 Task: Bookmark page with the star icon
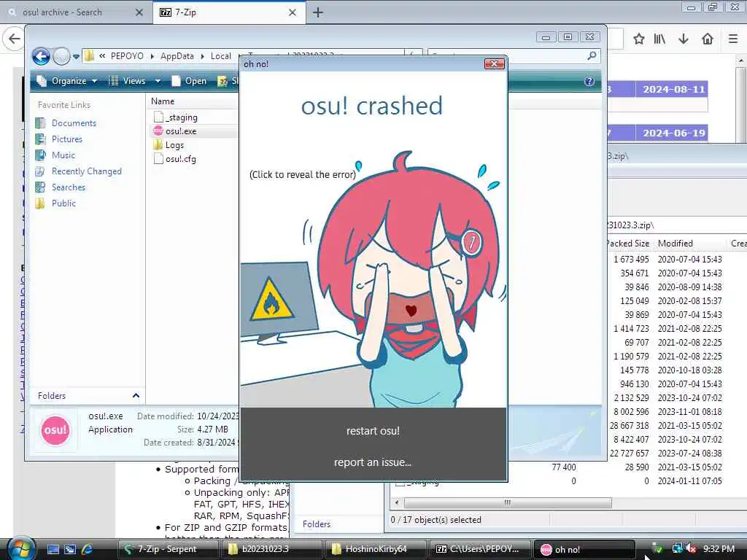pyautogui.click(x=639, y=39)
